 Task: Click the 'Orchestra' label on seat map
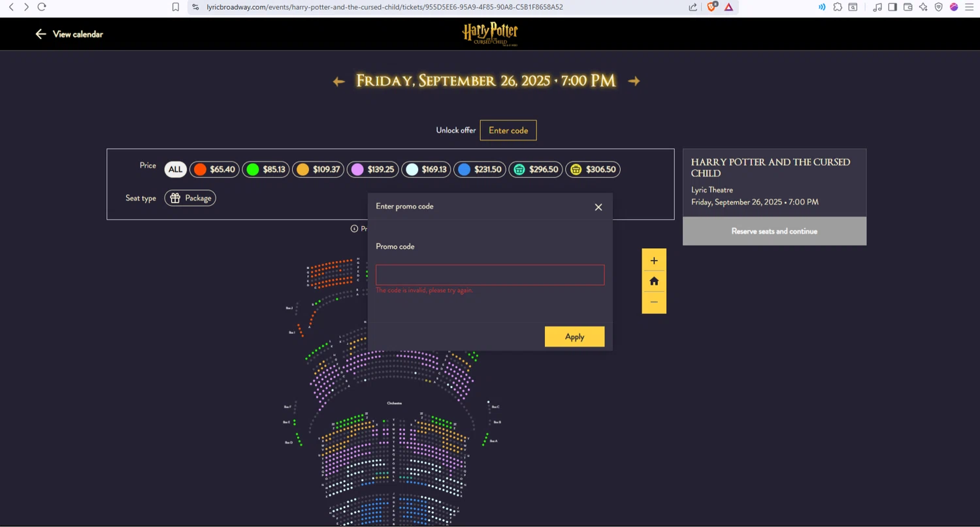coord(394,404)
